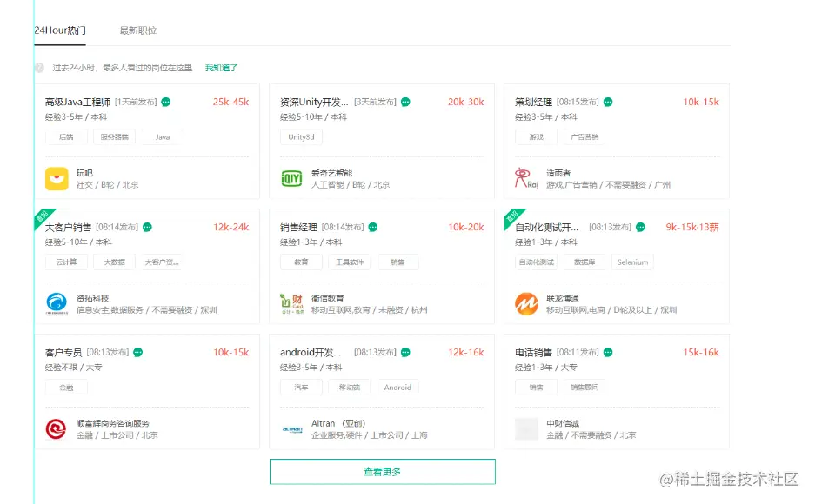The image size is (815, 504).
Task: Dismiss the tip via 我知道了 link
Action: (222, 68)
